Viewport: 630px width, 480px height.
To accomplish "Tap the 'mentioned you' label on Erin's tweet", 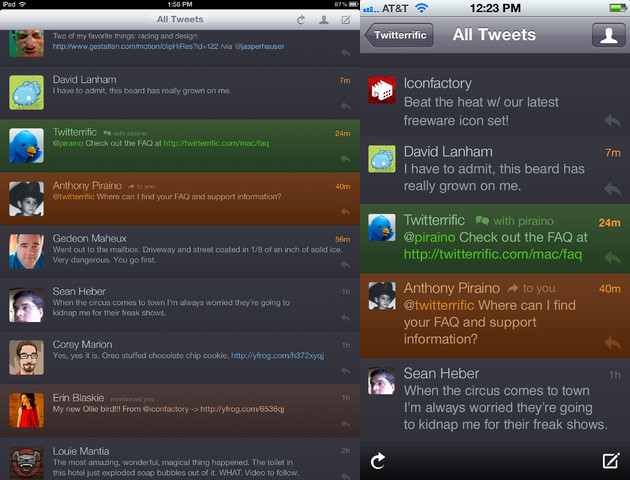I will coord(132,399).
